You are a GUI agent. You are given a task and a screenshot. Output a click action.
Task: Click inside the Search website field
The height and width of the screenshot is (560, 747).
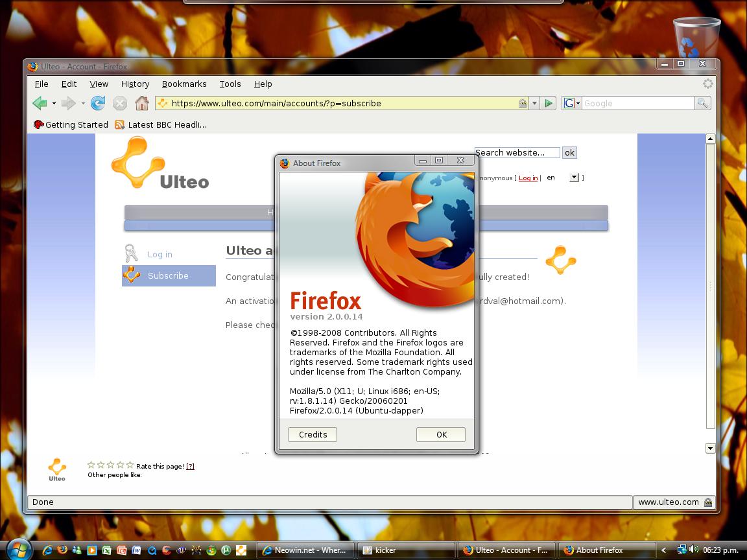[516, 152]
